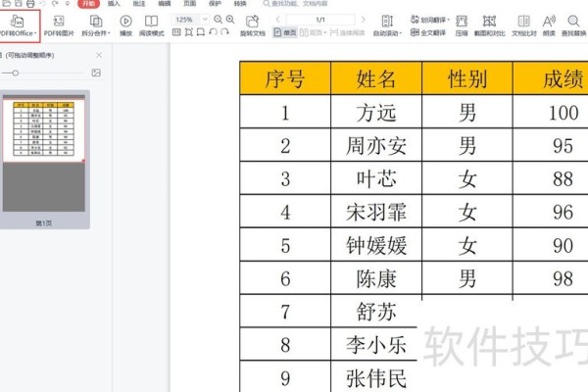Image resolution: width=588 pixels, height=392 pixels.
Task: Click the actual size 1:1 icon
Action: (176, 32)
